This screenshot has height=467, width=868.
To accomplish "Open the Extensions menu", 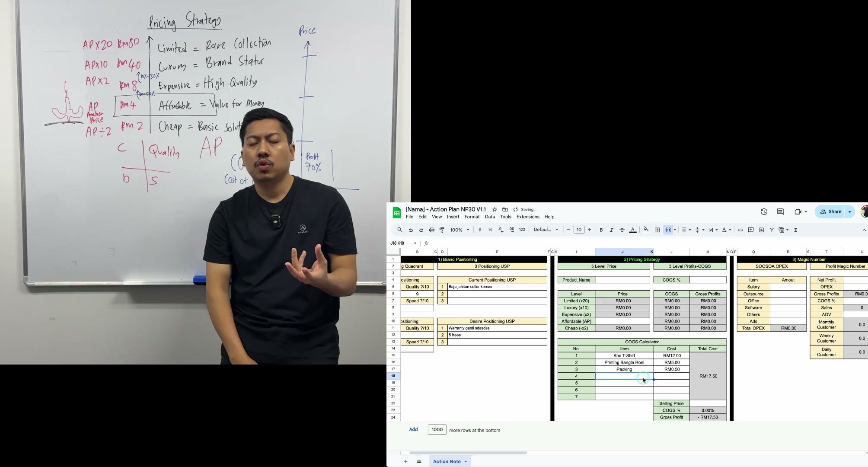I will click(528, 217).
